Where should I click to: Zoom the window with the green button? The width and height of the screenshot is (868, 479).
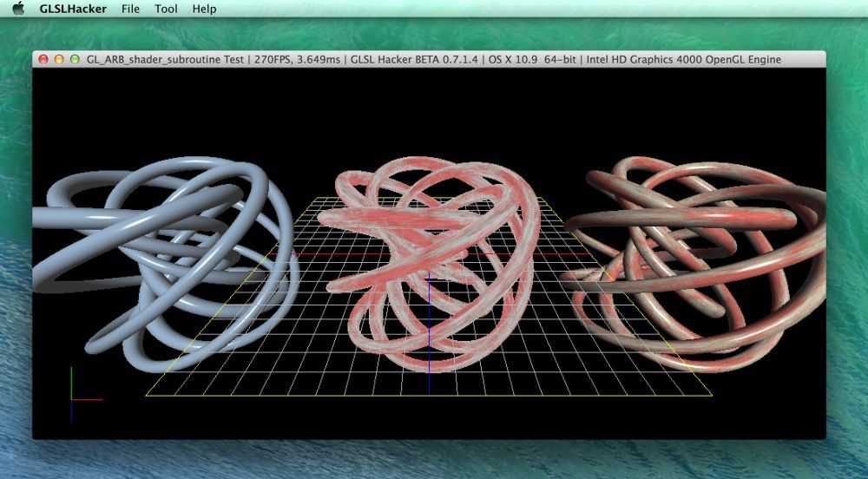click(x=75, y=59)
